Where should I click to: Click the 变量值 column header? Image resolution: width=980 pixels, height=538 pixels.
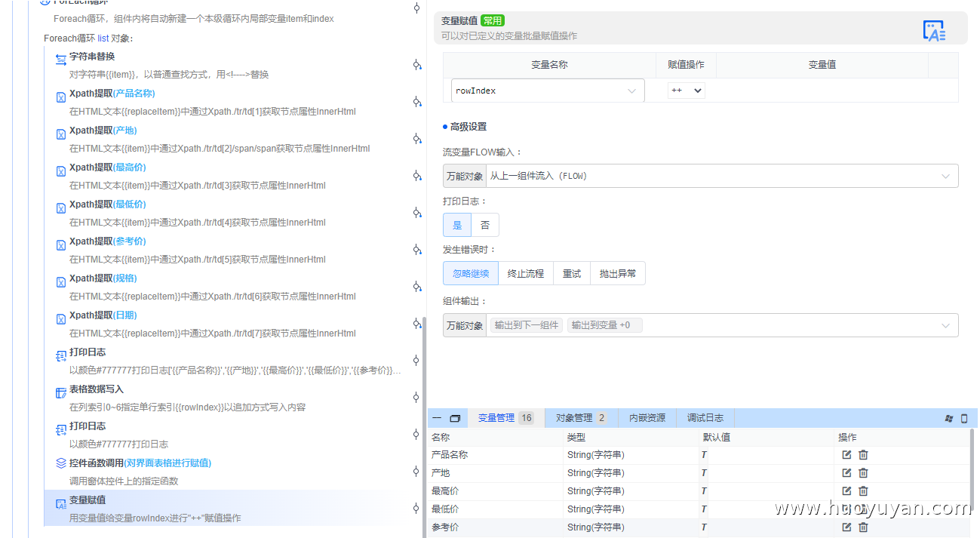click(822, 65)
